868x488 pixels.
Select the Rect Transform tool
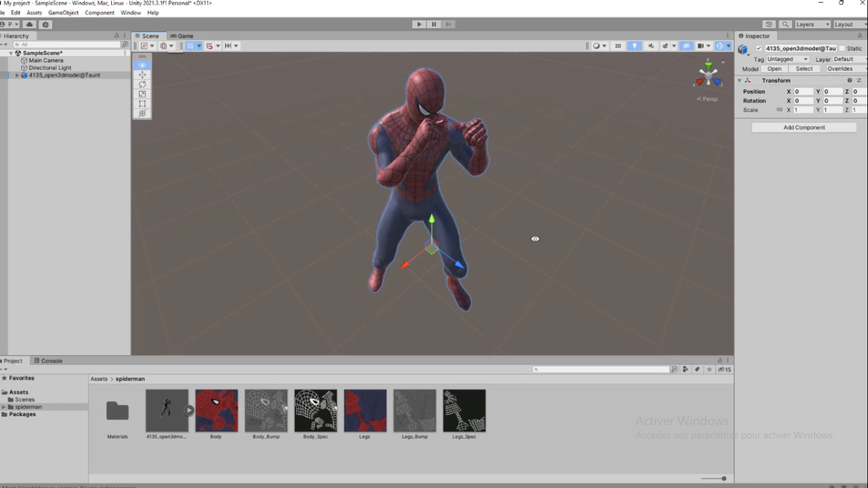click(x=142, y=104)
